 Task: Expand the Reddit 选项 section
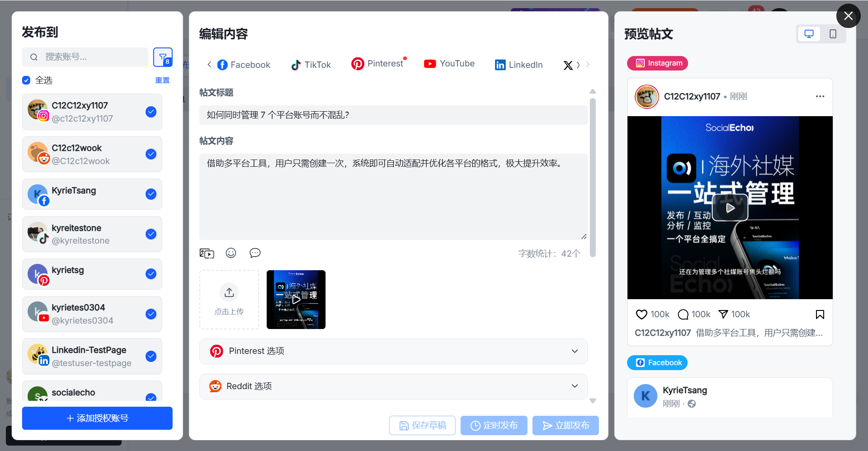coord(393,386)
